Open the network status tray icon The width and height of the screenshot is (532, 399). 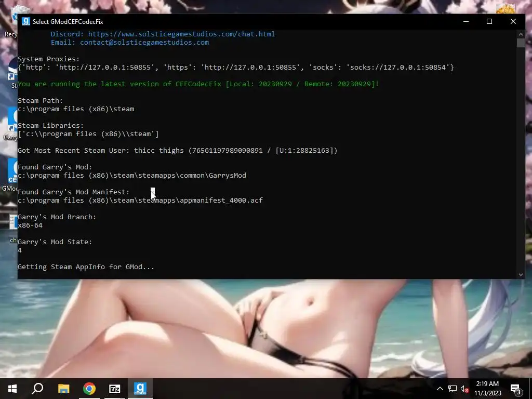[x=453, y=389]
